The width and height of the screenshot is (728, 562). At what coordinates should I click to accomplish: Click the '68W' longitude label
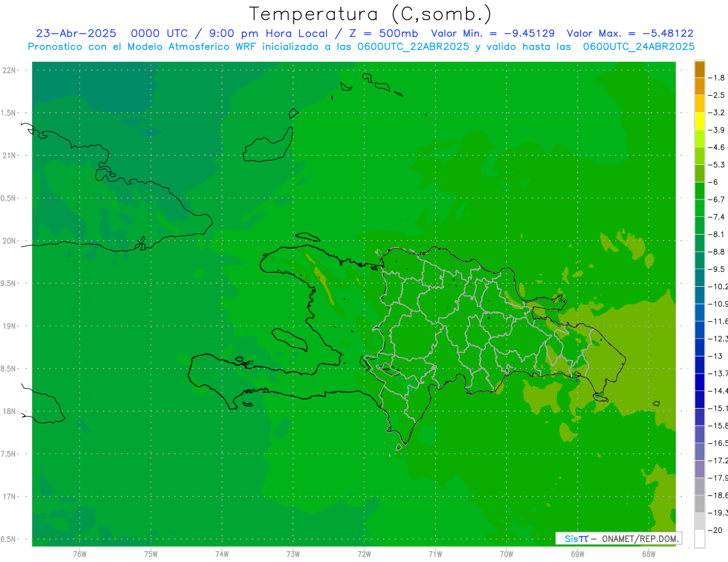[649, 554]
